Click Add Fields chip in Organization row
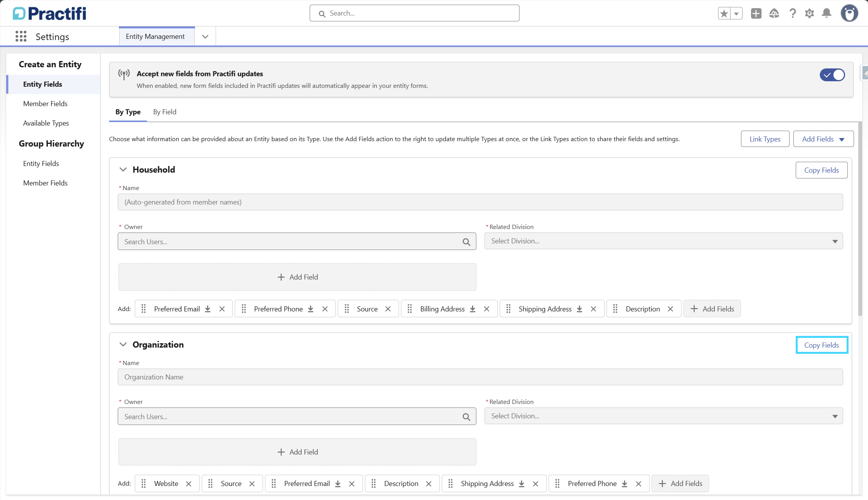The height and width of the screenshot is (500, 868). tap(680, 484)
